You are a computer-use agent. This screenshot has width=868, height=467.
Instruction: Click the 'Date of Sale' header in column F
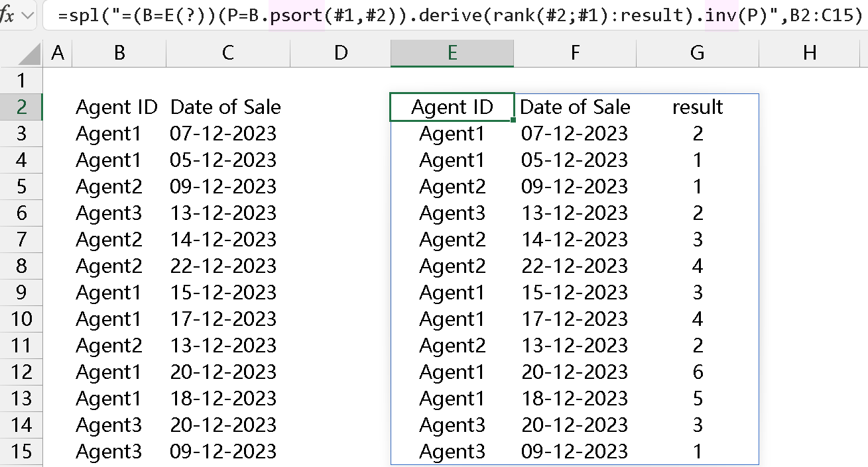(x=575, y=107)
